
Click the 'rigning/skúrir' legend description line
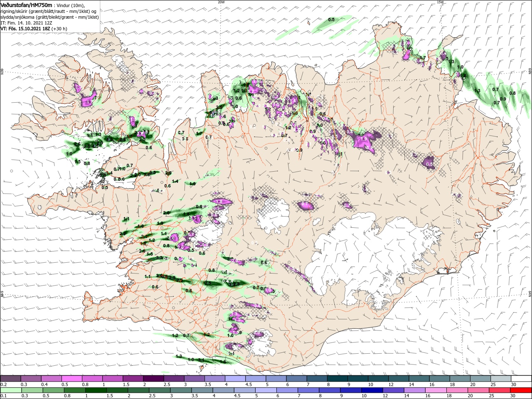[48, 11]
